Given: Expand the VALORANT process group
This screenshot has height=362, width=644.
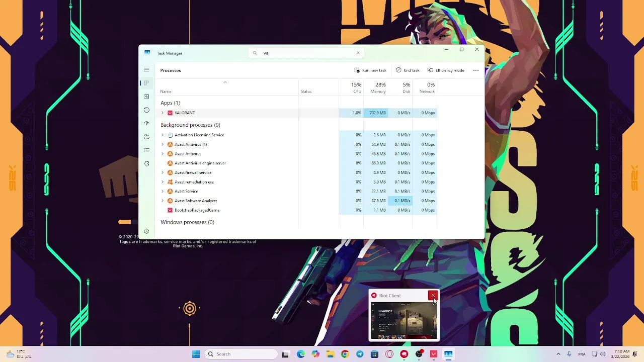Looking at the screenshot, I should coord(163,113).
